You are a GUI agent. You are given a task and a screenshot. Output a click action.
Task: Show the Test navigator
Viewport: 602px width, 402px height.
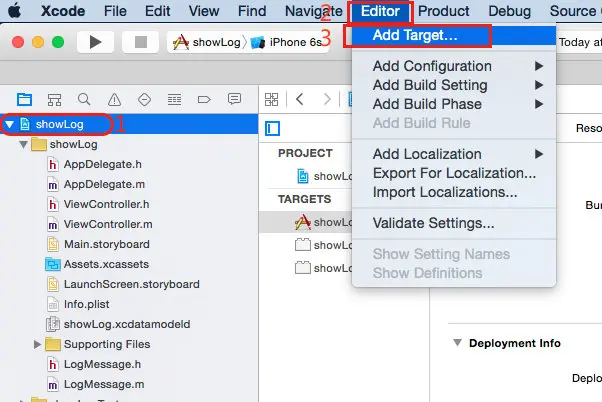(x=144, y=99)
